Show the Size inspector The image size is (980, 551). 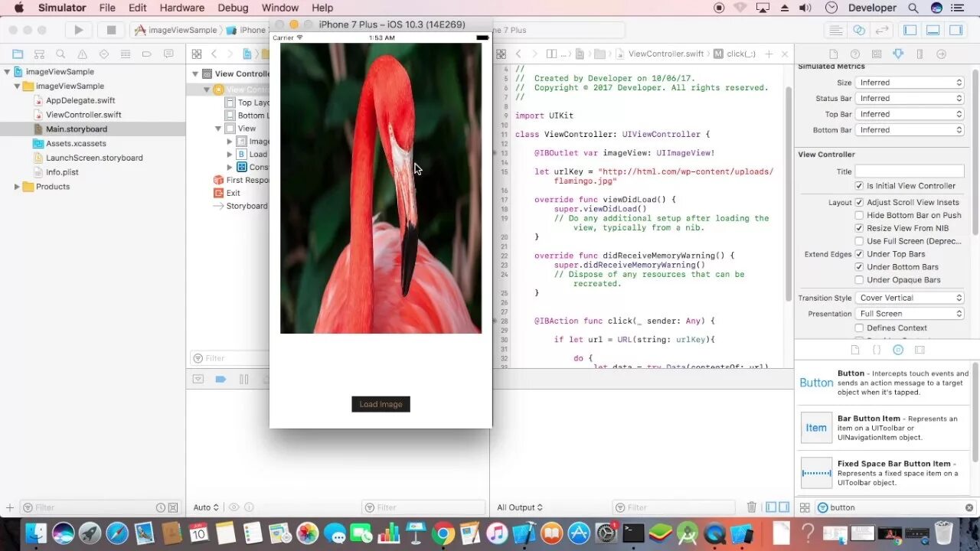[x=920, y=54]
